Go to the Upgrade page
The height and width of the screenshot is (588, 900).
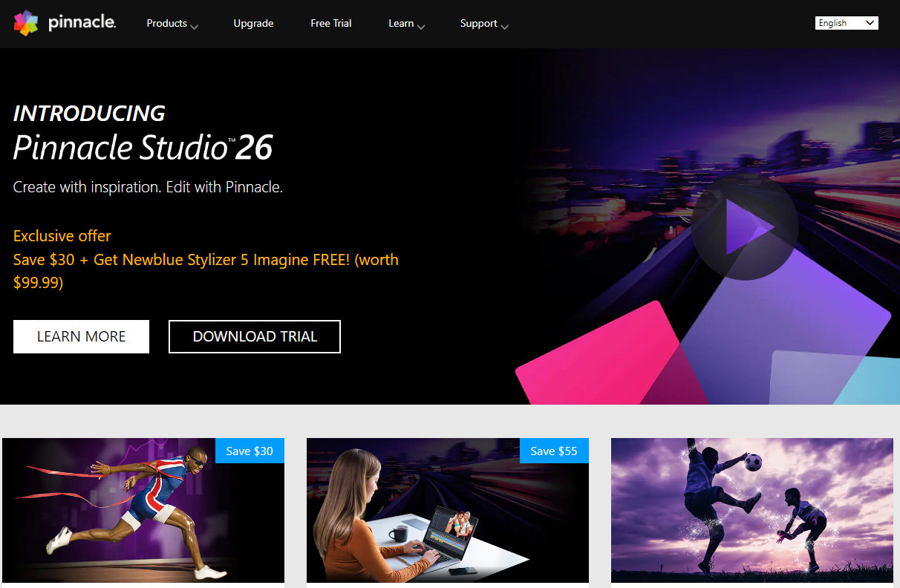[x=253, y=24]
